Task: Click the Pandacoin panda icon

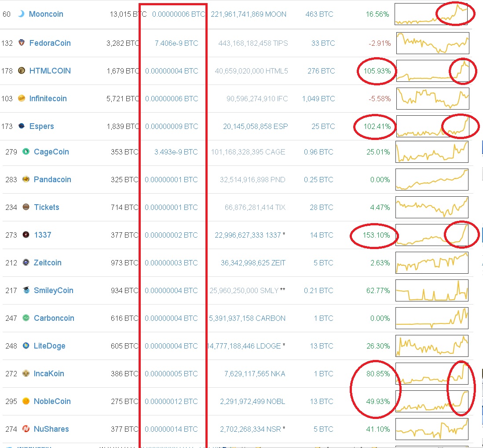Action: tap(26, 180)
